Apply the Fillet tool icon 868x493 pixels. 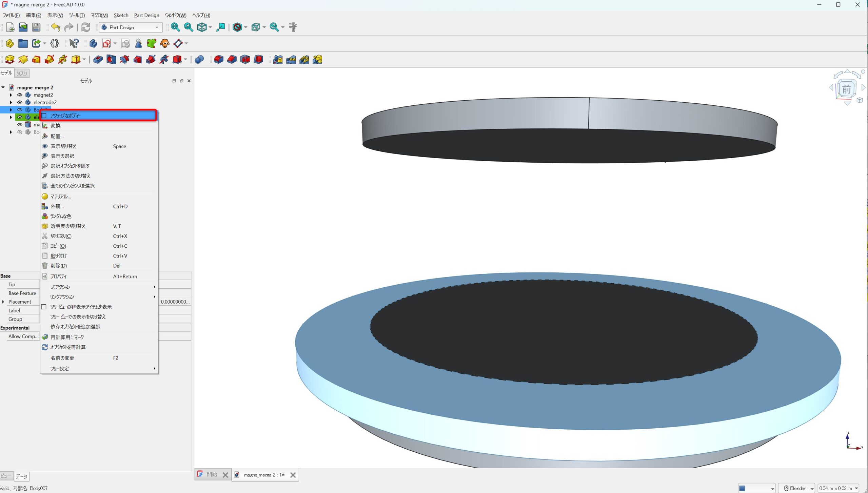pyautogui.click(x=219, y=60)
